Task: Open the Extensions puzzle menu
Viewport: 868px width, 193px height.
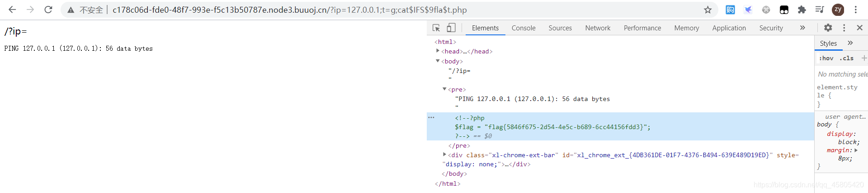Action: click(x=802, y=10)
